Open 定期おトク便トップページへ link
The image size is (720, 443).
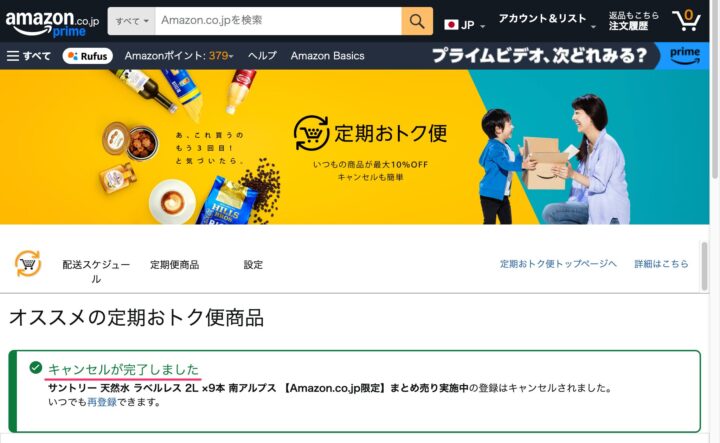coord(558,264)
